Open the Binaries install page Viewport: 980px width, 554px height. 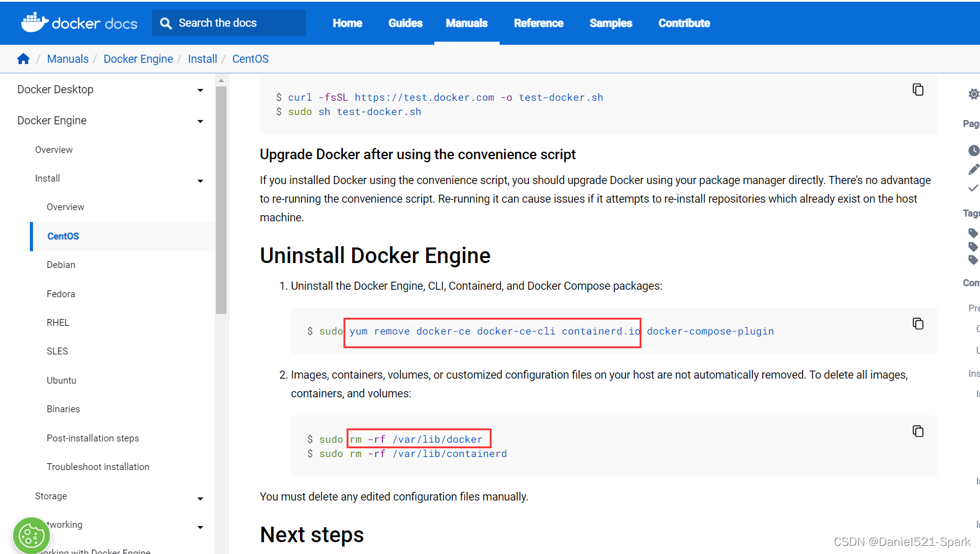[x=63, y=409]
